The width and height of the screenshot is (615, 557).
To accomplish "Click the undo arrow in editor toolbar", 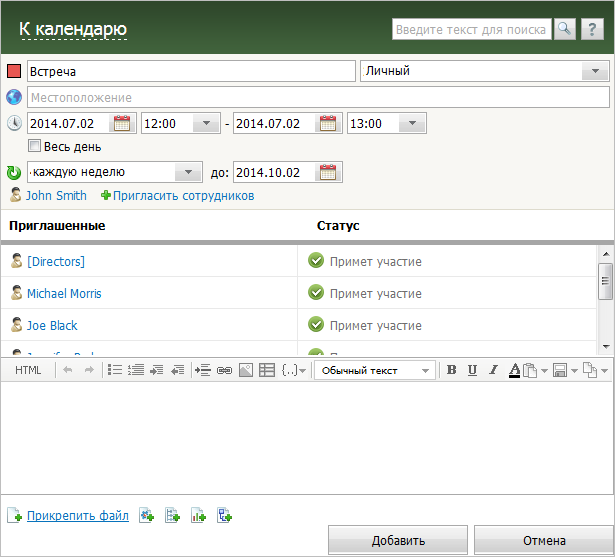I will (68, 370).
